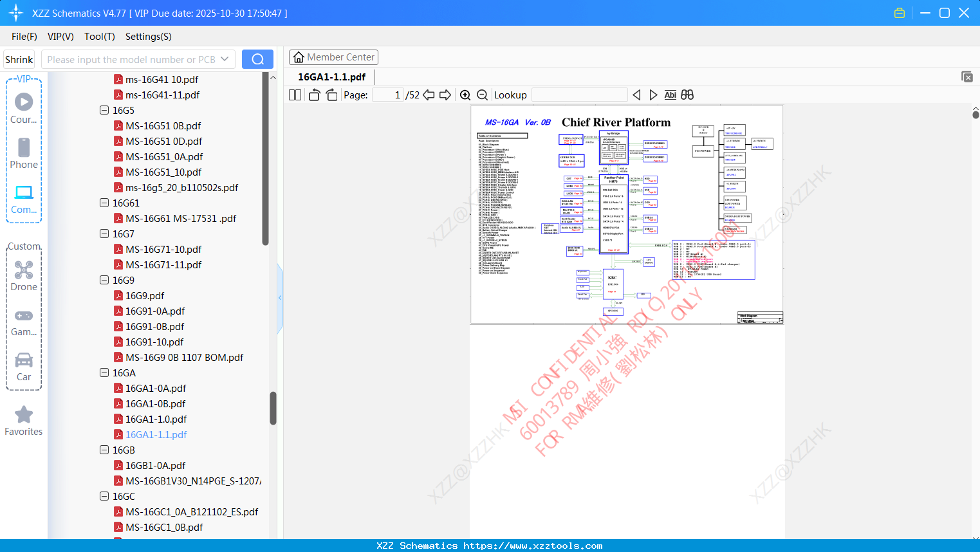Open the Courses category in the sidebar
Screen dimensions: 980x552
tap(24, 108)
